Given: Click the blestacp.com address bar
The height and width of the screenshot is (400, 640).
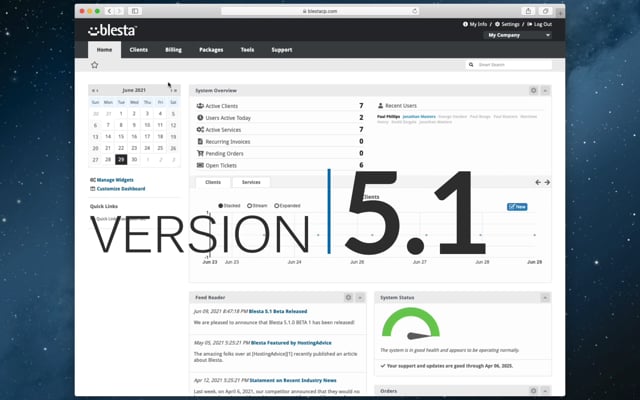Looking at the screenshot, I should pyautogui.click(x=320, y=11).
